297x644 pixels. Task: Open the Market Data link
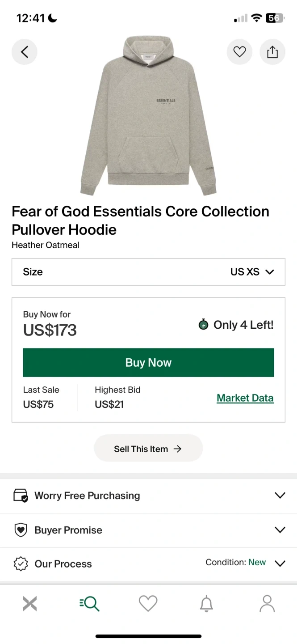(x=245, y=398)
